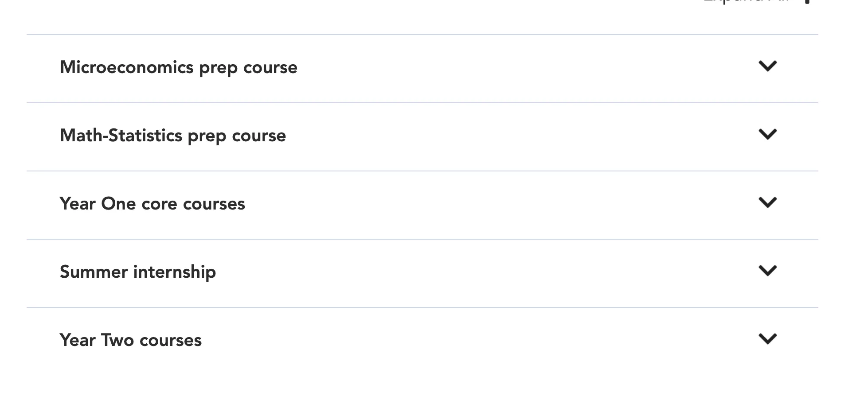
Task: Click the Summer internship heading text
Action: [x=138, y=272]
